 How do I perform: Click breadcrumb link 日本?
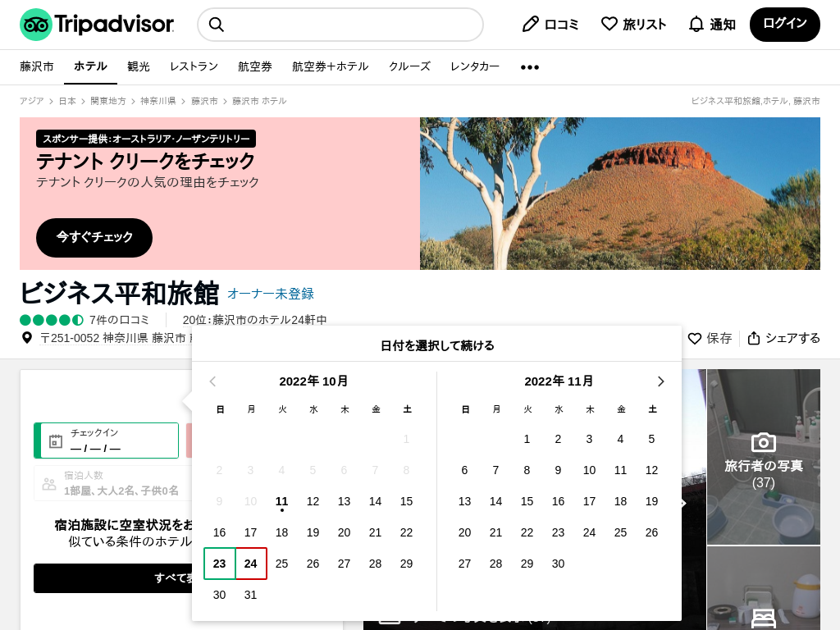67,101
